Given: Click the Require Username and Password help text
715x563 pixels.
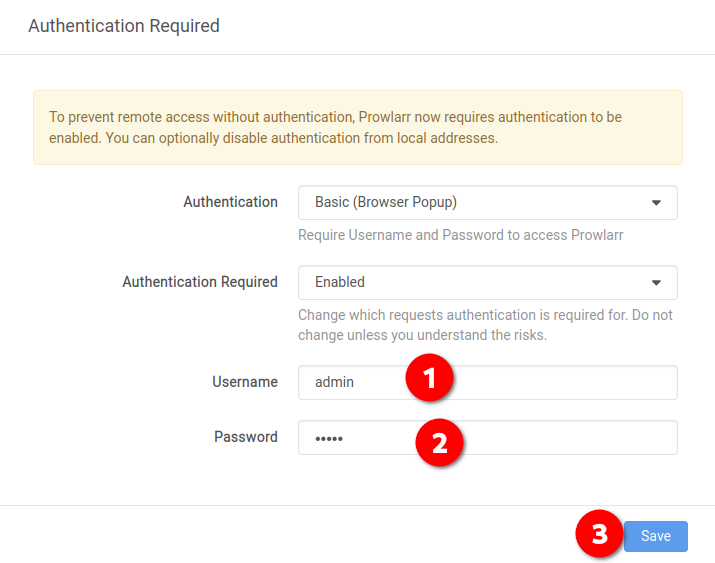Looking at the screenshot, I should [461, 235].
